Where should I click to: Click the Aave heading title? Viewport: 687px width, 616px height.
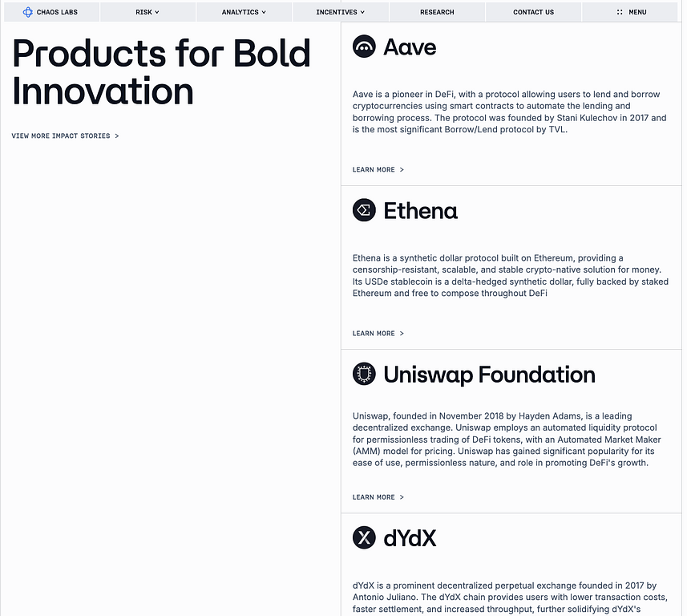point(410,47)
